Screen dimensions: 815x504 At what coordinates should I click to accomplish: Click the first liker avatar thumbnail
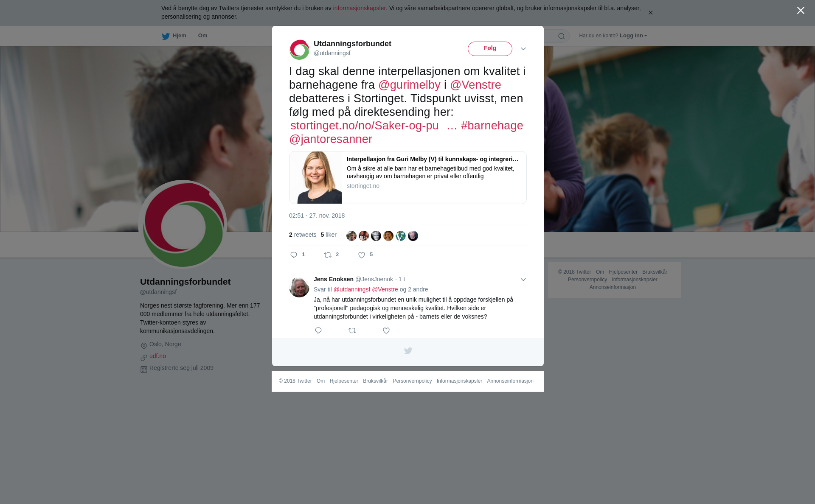[x=351, y=236]
